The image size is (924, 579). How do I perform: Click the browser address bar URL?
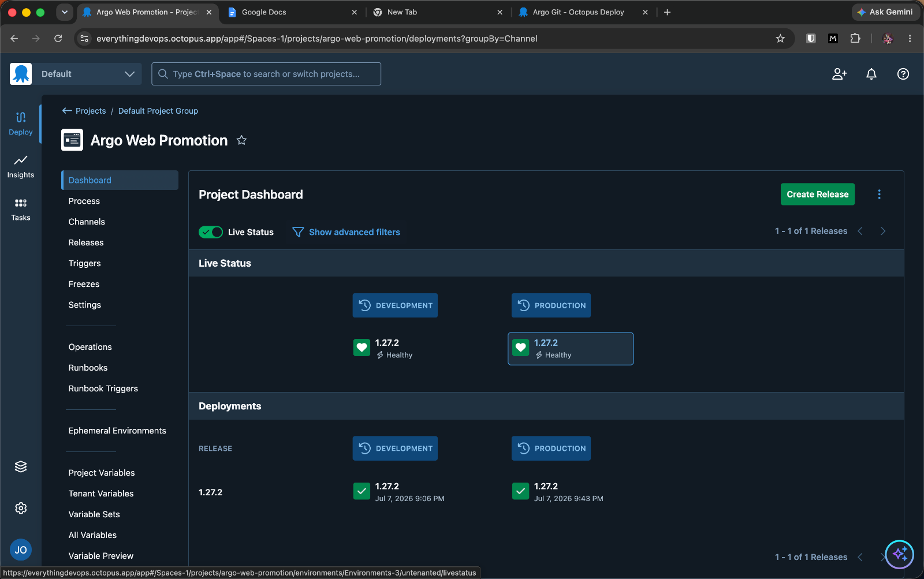click(316, 39)
